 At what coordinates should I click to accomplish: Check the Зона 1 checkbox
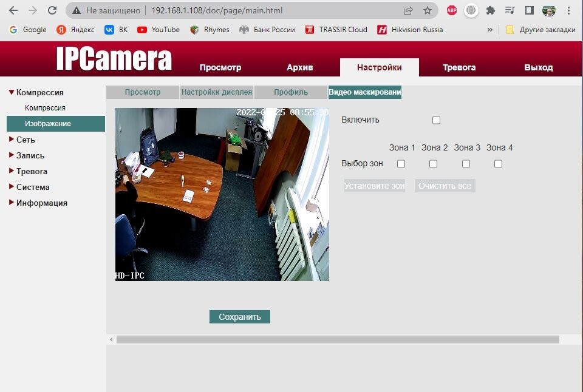pos(401,164)
